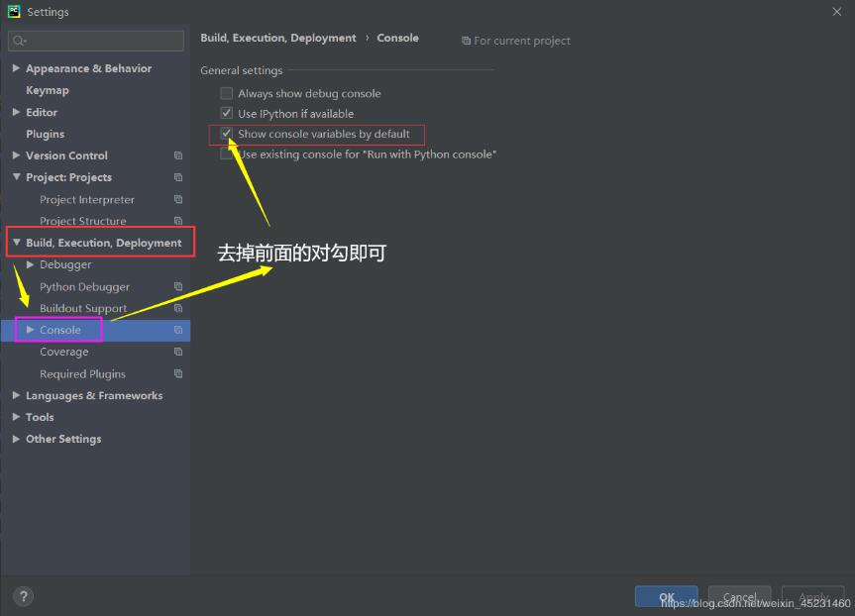Close the Settings dialog with X
The height and width of the screenshot is (616, 855).
[x=836, y=12]
